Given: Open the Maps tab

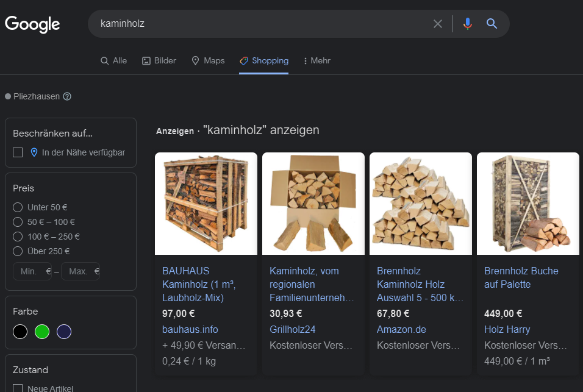Looking at the screenshot, I should pos(208,60).
